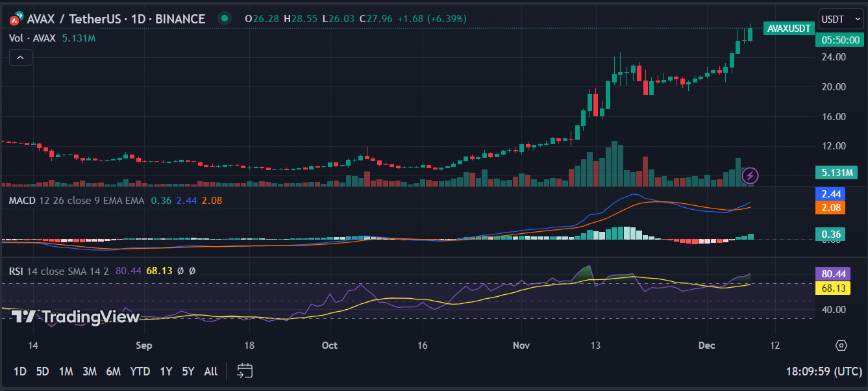
Task: Select the MACD indicator legend label
Action: (23, 201)
